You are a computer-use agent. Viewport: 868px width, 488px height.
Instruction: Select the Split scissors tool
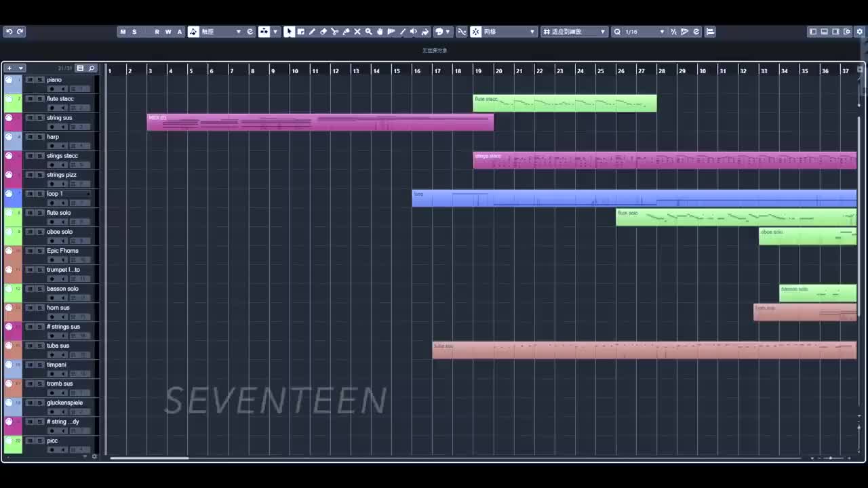pos(335,31)
